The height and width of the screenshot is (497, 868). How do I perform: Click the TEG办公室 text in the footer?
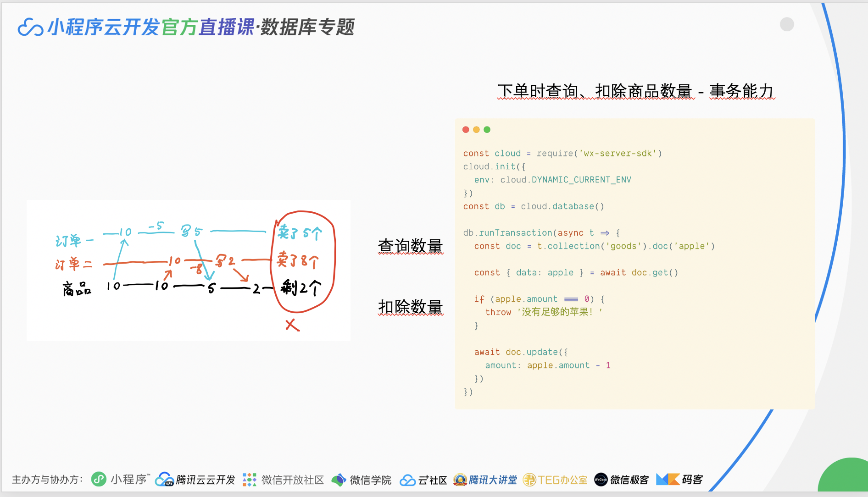click(x=562, y=480)
